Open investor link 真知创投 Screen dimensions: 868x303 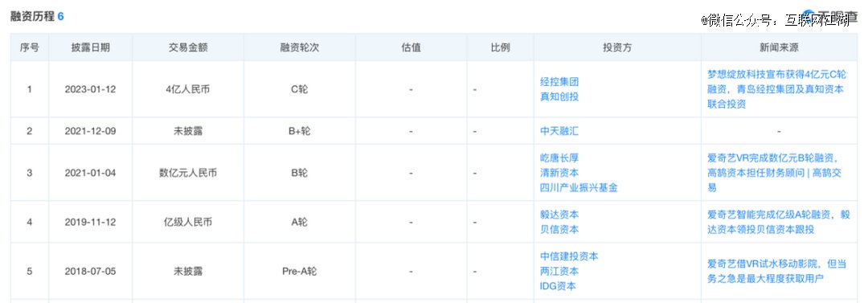559,96
